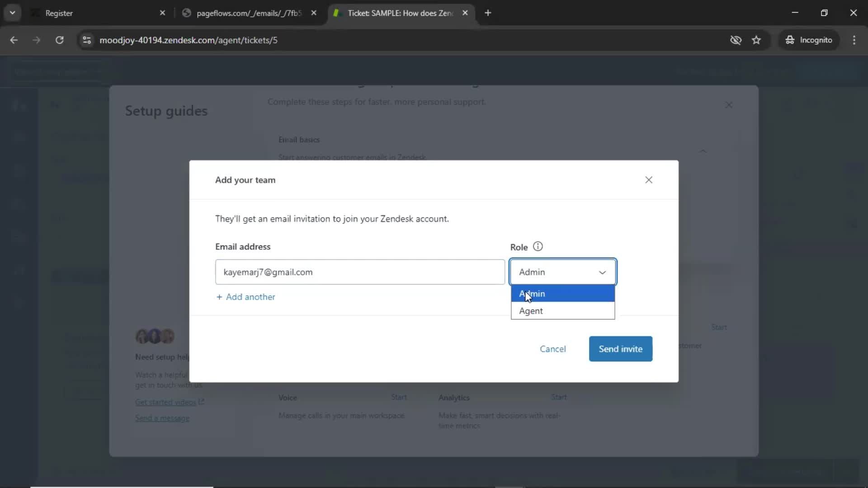Click Send a message link

(162, 418)
